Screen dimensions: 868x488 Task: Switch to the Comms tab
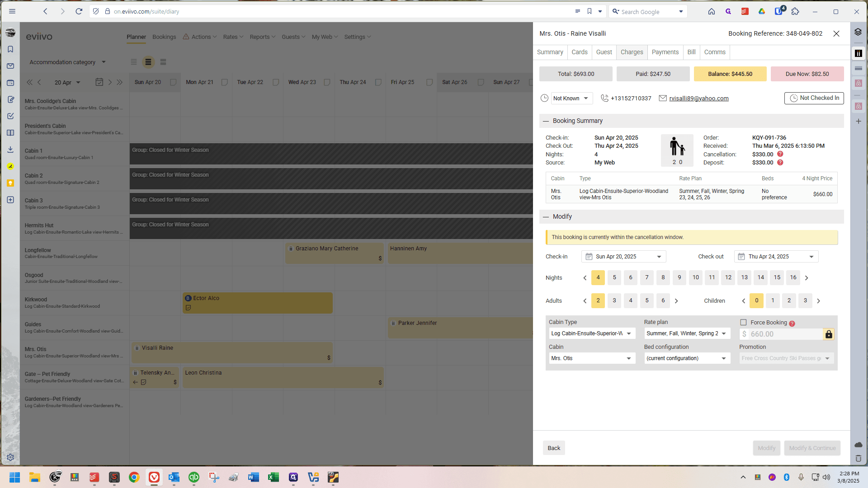[x=715, y=52]
